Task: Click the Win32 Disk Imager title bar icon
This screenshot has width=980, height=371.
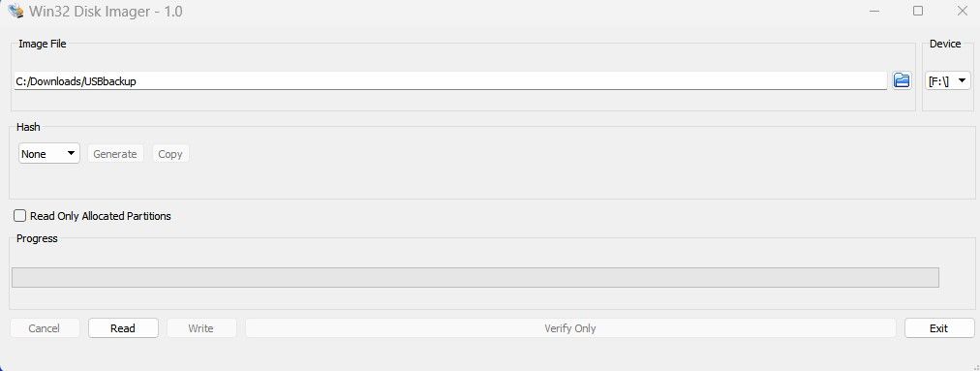Action: [x=15, y=11]
